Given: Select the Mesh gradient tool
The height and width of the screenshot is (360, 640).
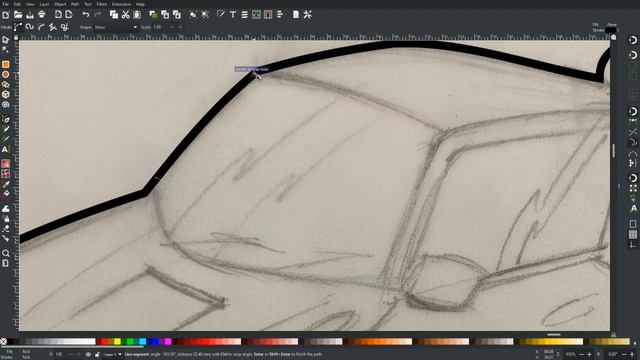Looking at the screenshot, I should [5, 174].
